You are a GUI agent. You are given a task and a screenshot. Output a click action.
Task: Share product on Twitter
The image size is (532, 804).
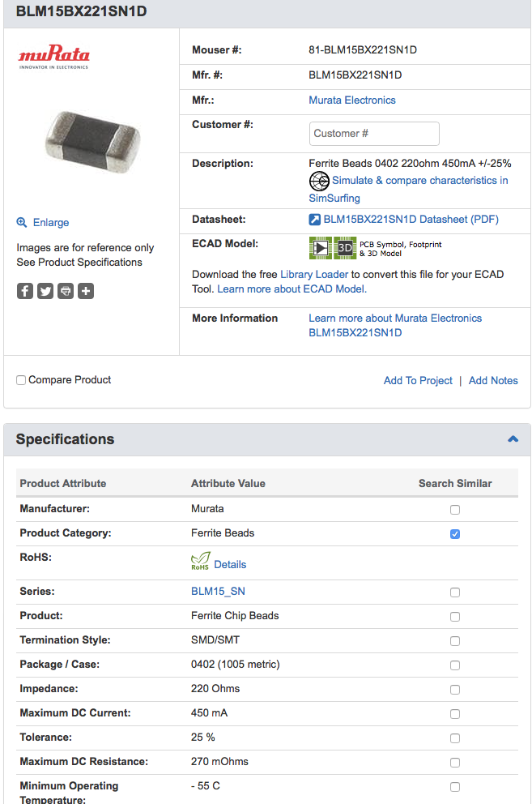point(45,291)
